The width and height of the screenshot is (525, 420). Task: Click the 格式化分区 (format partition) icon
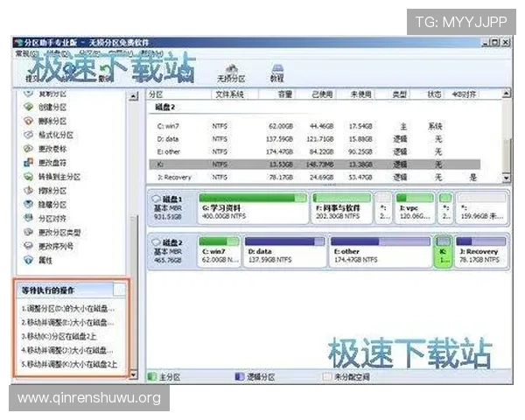pyautogui.click(x=29, y=135)
